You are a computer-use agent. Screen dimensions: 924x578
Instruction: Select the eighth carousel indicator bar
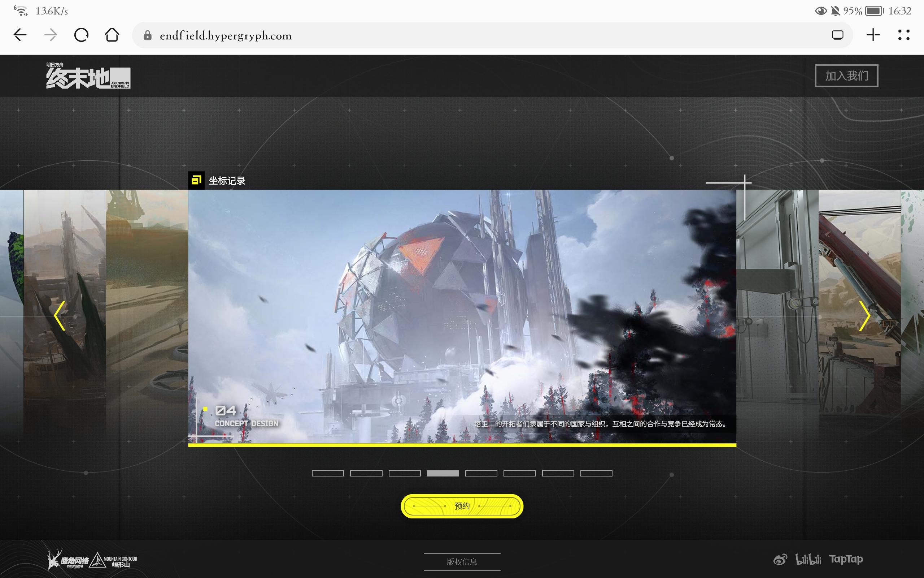pos(596,473)
